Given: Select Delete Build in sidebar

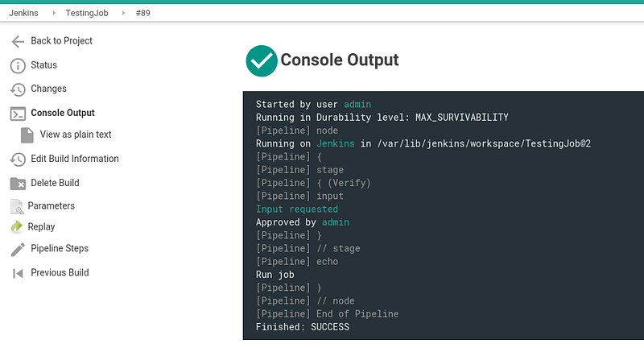Looking at the screenshot, I should (x=55, y=183).
